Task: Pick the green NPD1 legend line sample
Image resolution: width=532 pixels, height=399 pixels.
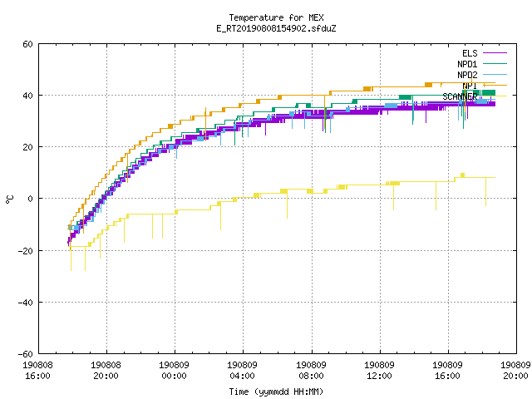Action: pos(495,63)
